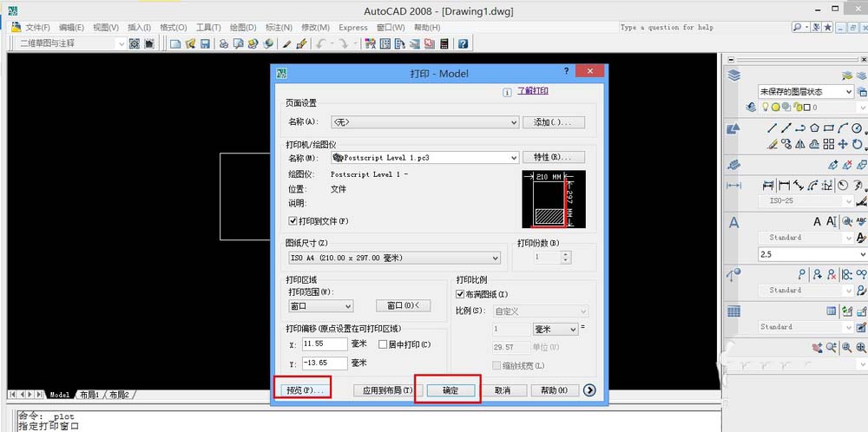Click the Plot Preview toolbar icon
868x432 pixels.
coord(239,43)
